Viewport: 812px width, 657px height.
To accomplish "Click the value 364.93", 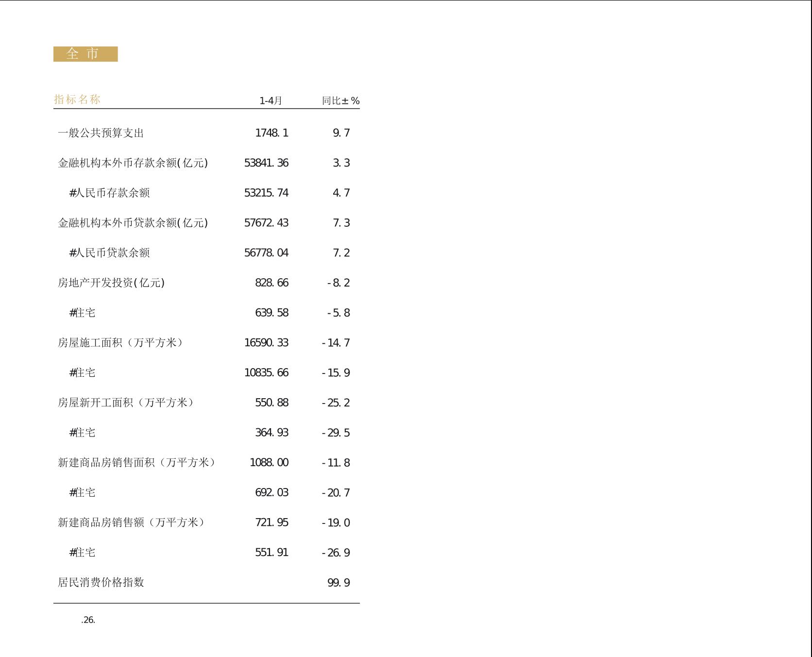I will 272,433.
